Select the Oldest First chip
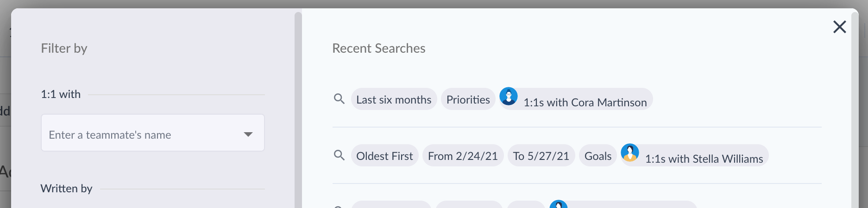The height and width of the screenshot is (208, 868). coord(384,156)
